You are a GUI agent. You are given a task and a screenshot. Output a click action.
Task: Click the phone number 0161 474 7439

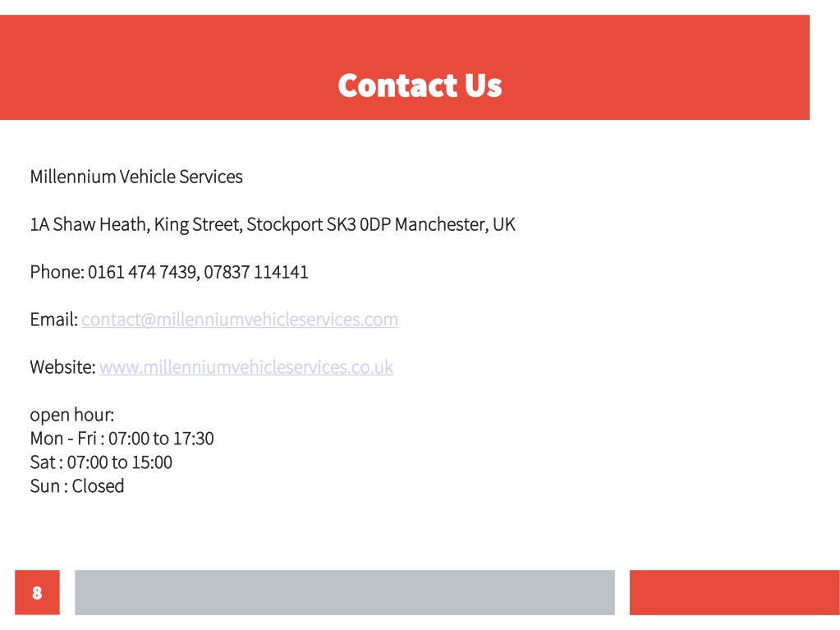(144, 272)
